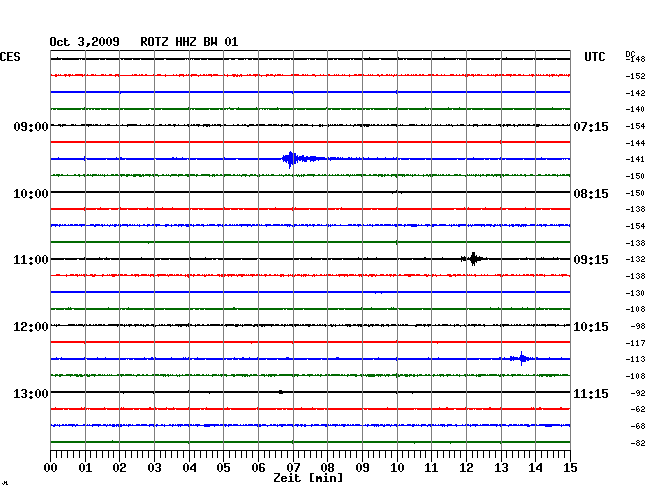Select the station label ROTZ HHZ BW 01
The height and width of the screenshot is (494, 650).
189,42
